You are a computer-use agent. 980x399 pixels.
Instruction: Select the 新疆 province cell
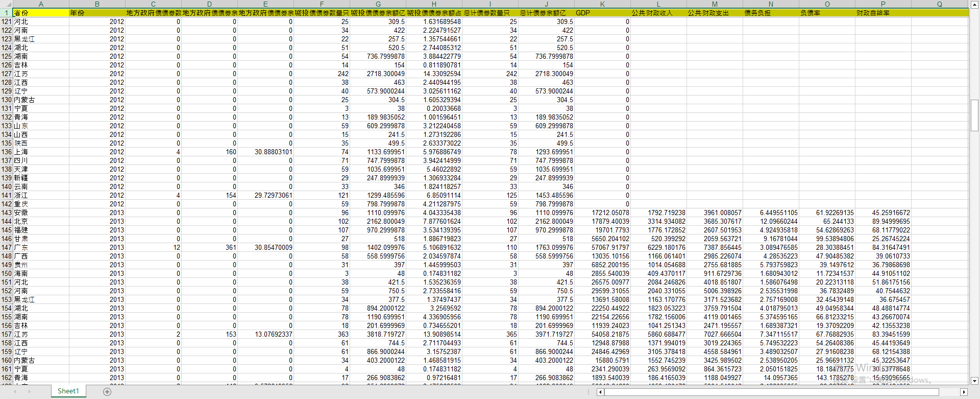point(41,178)
